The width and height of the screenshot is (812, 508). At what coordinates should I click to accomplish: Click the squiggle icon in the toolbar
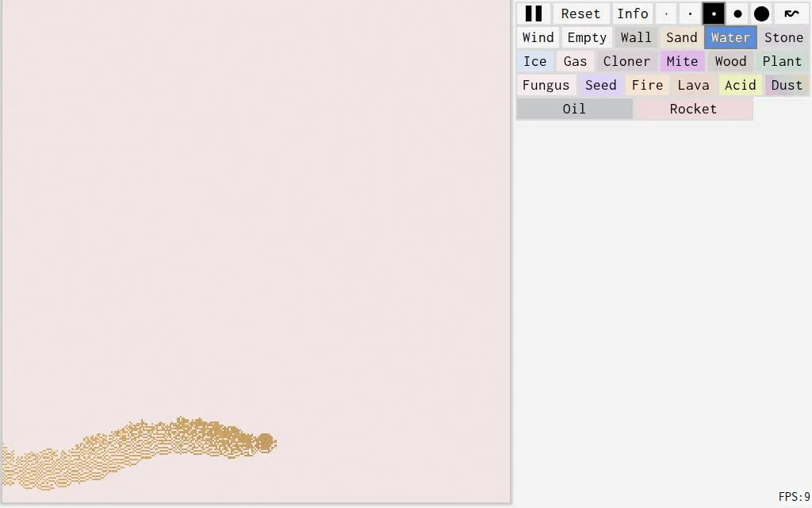coord(791,13)
